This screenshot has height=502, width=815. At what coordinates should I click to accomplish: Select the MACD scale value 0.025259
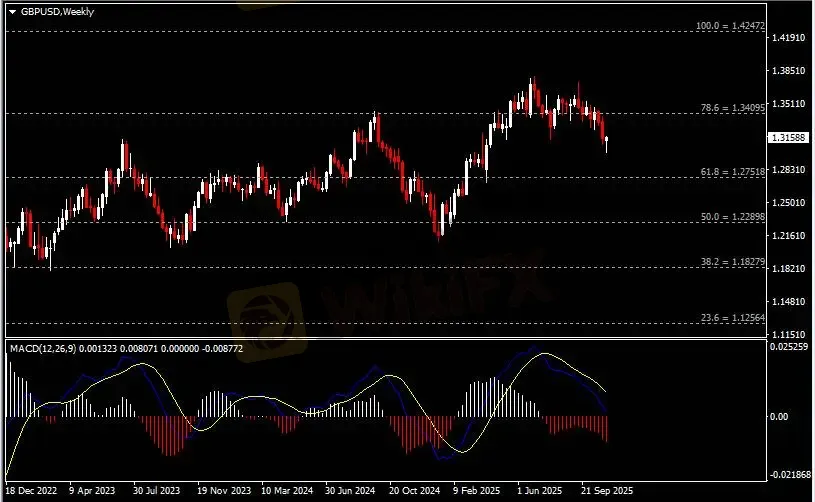(789, 347)
